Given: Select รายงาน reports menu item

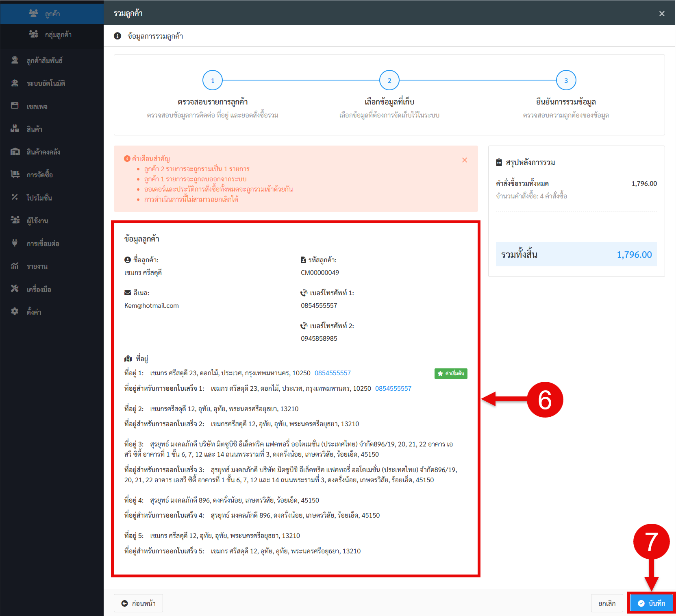Looking at the screenshot, I should coord(37,266).
